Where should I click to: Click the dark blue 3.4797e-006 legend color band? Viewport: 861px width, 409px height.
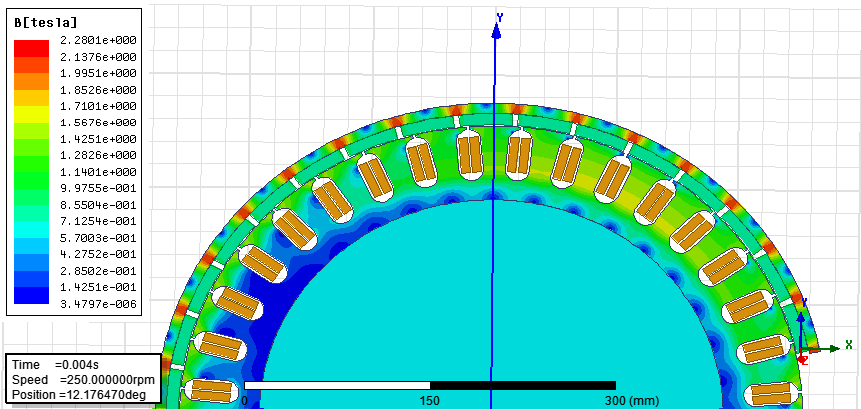[x=31, y=295]
